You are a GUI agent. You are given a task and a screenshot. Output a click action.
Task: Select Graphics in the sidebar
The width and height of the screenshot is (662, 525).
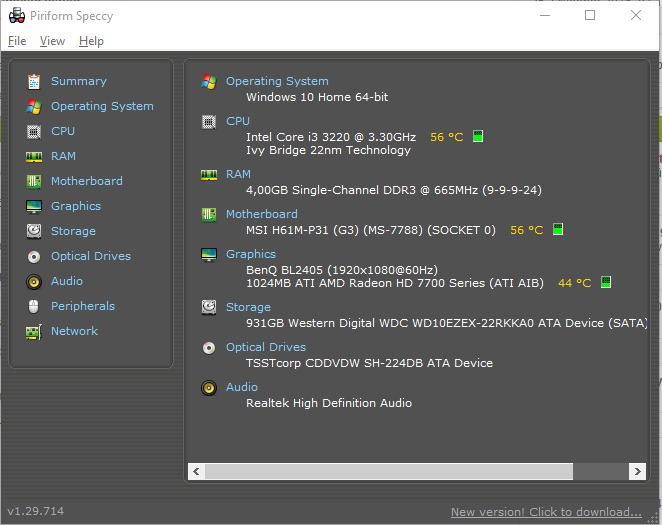click(76, 206)
